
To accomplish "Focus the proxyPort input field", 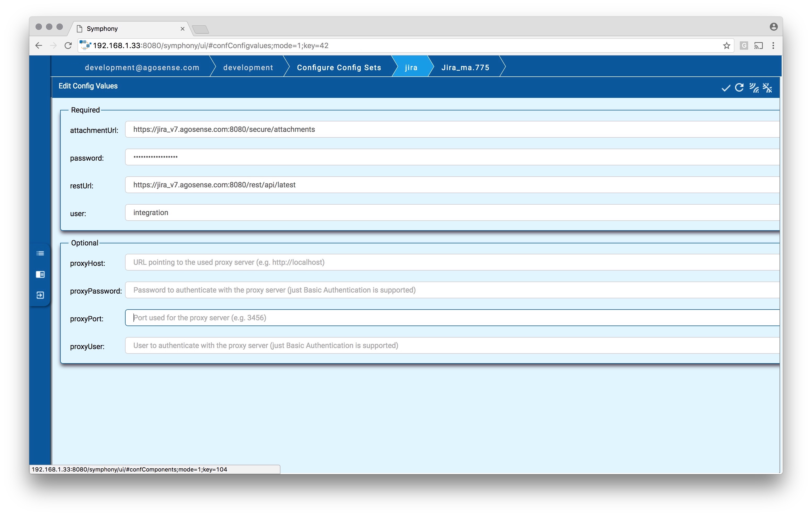I will [452, 318].
